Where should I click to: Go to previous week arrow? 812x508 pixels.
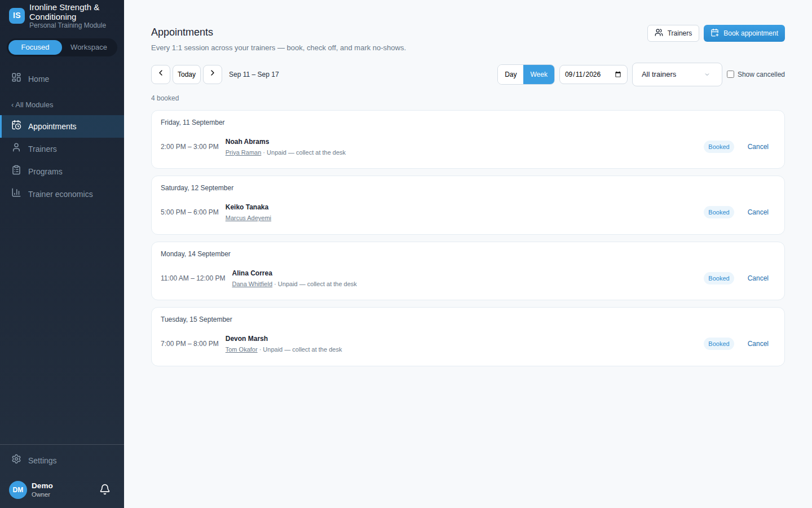click(161, 74)
